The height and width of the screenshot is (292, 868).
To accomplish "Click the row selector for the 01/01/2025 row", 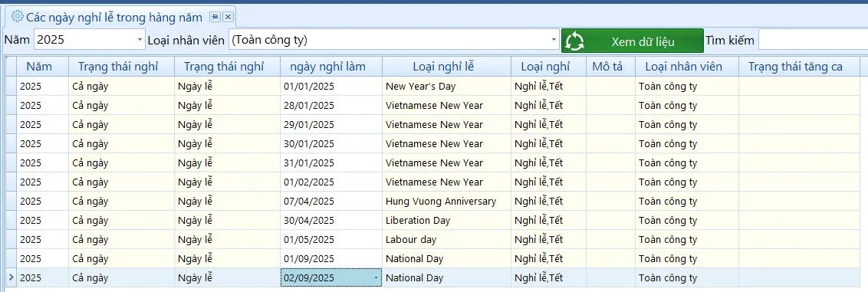I will (11, 87).
